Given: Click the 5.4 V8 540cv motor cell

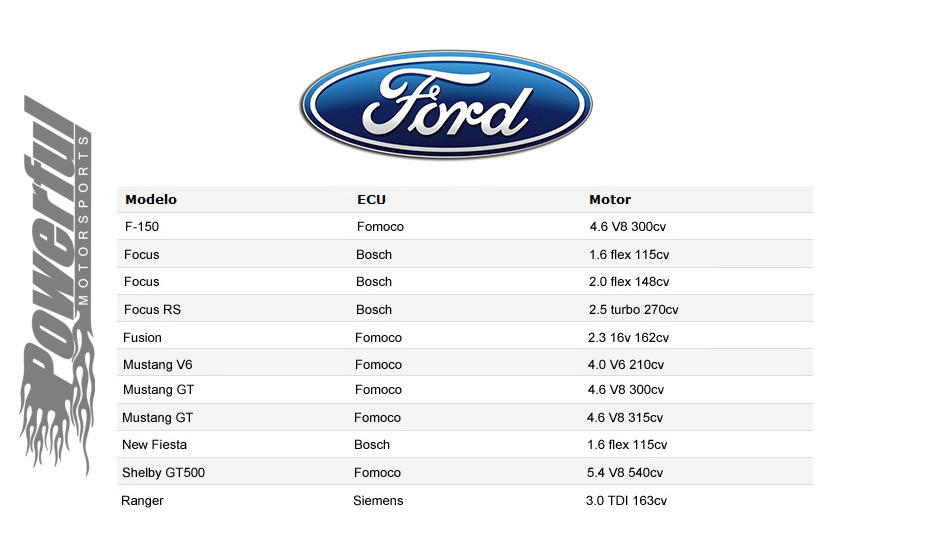Looking at the screenshot, I should 624,473.
